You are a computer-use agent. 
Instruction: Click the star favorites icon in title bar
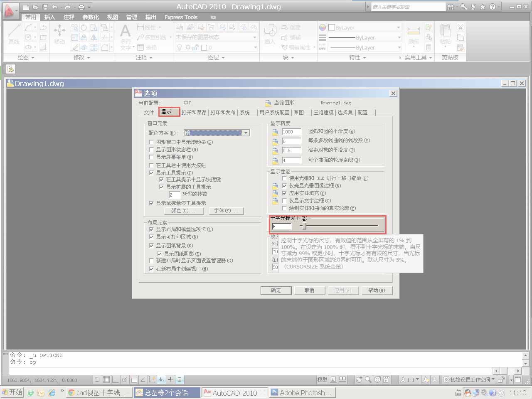pos(483,7)
